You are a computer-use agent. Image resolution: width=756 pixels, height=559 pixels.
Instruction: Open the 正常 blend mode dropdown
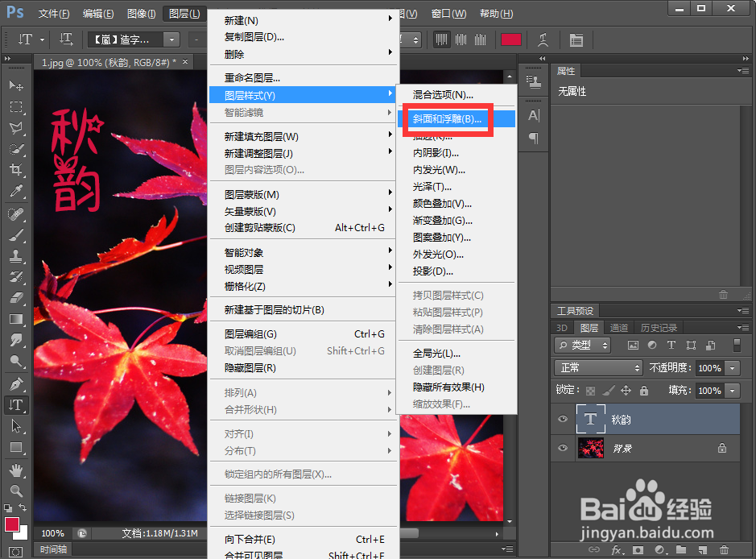tap(597, 368)
